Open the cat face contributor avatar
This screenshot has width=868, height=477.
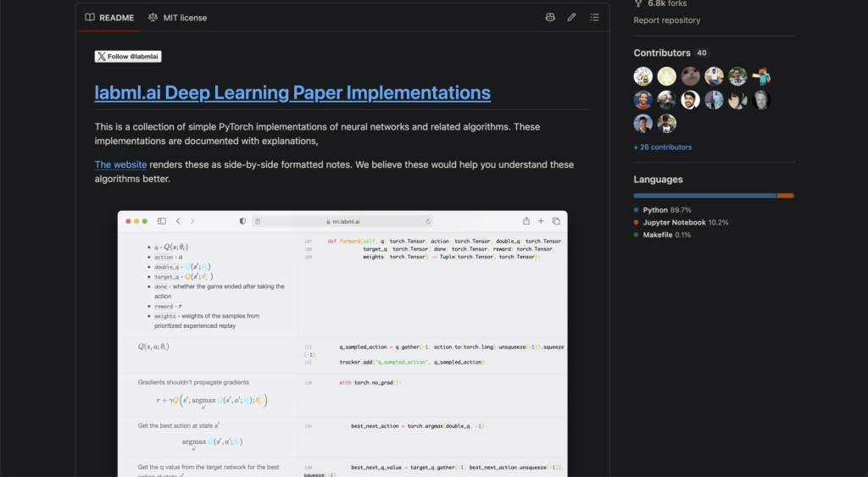690,75
